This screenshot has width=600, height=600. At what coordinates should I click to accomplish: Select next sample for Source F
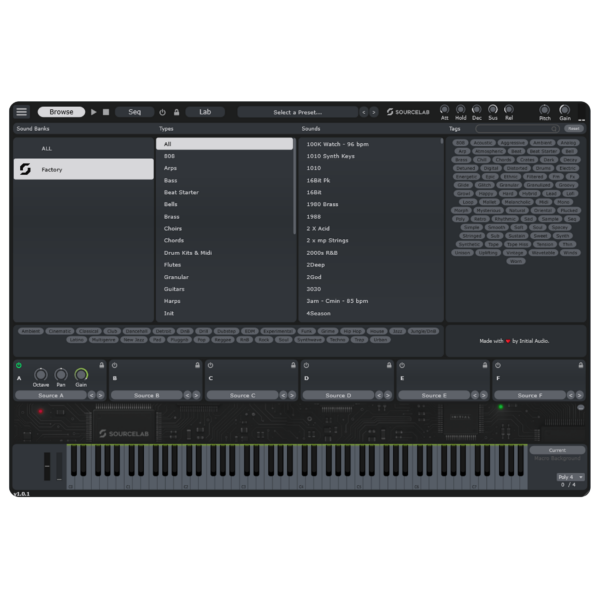pos(580,395)
